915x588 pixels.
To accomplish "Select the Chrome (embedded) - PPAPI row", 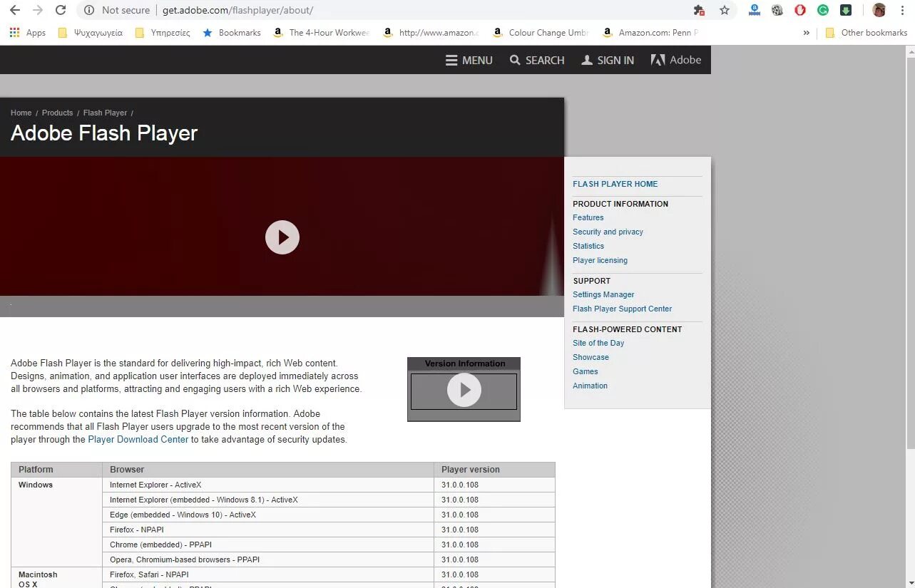I will (x=329, y=545).
